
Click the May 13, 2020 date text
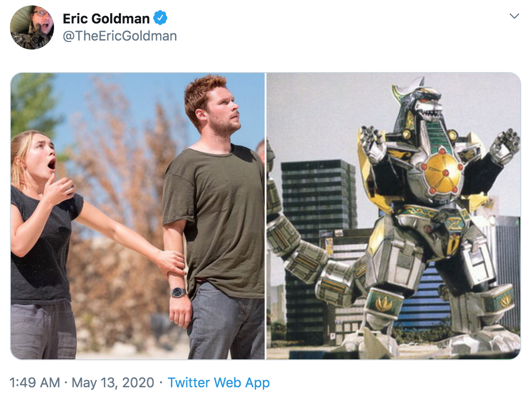pos(113,383)
